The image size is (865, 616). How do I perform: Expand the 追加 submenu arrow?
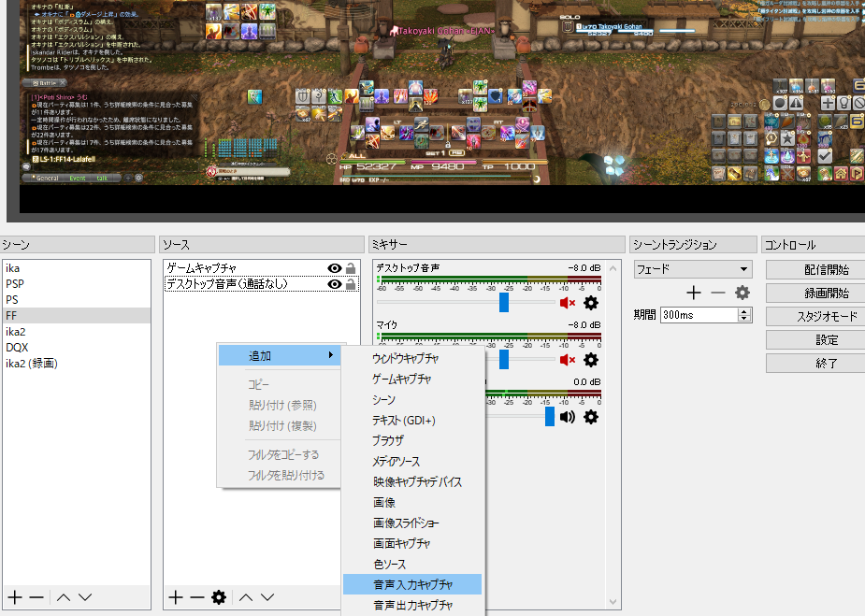[x=330, y=355]
